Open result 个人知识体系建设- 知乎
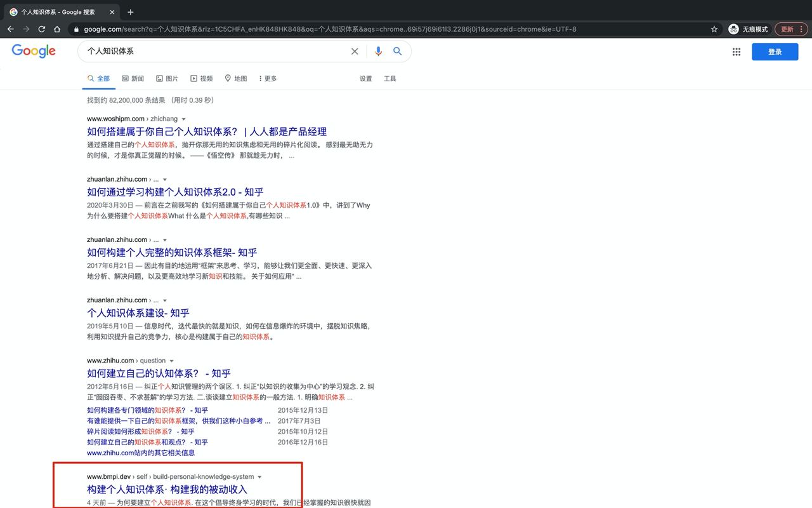The height and width of the screenshot is (508, 812). click(138, 313)
